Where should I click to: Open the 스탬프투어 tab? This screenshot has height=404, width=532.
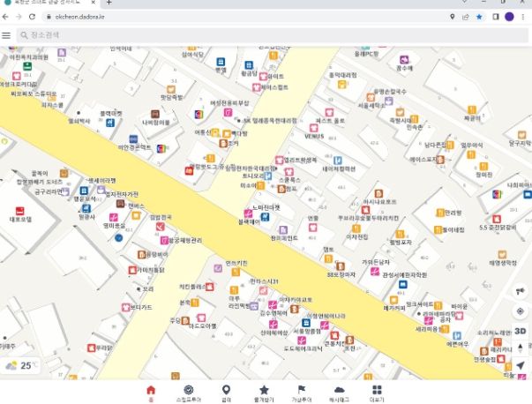point(188,393)
